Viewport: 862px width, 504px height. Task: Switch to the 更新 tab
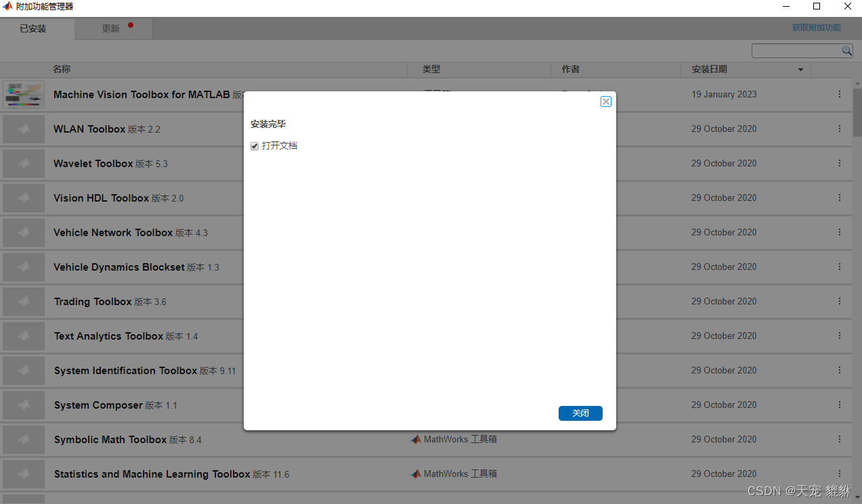click(x=111, y=28)
